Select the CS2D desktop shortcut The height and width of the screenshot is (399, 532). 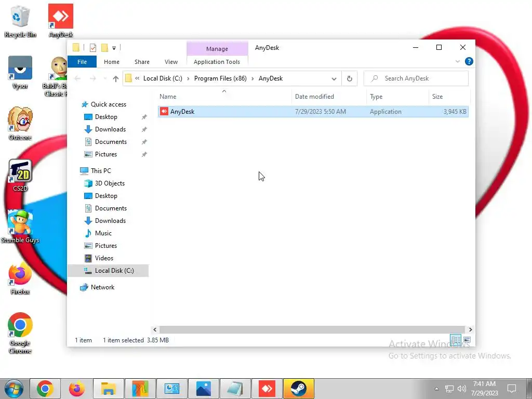[x=20, y=176]
